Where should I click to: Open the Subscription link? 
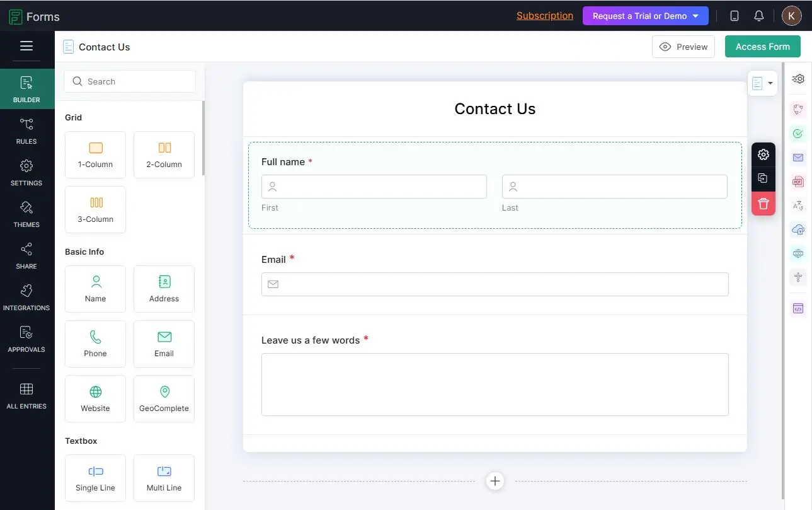(x=544, y=16)
